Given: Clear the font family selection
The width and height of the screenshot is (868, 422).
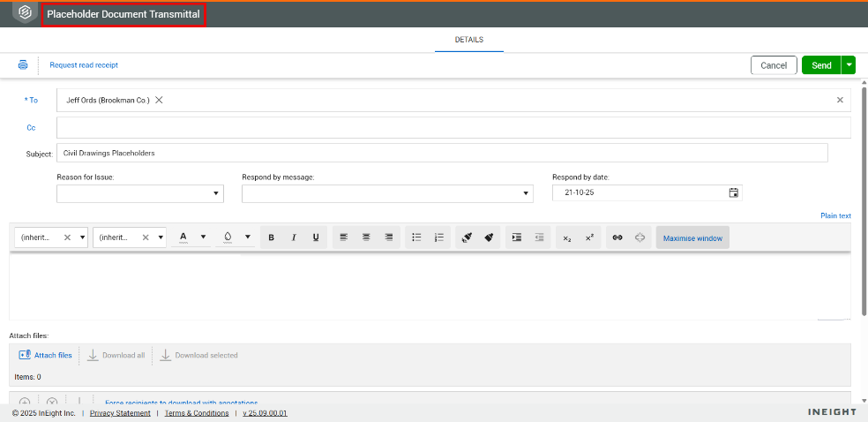Looking at the screenshot, I should [x=68, y=237].
